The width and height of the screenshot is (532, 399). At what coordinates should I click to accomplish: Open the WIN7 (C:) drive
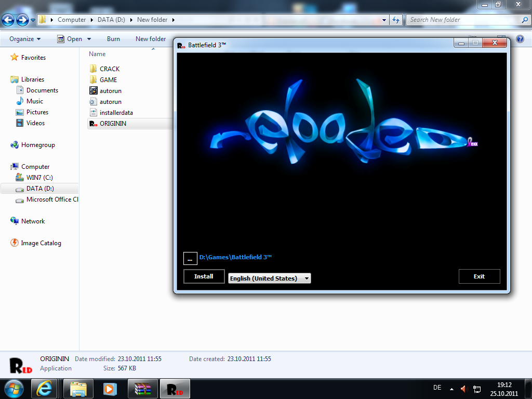pos(39,178)
